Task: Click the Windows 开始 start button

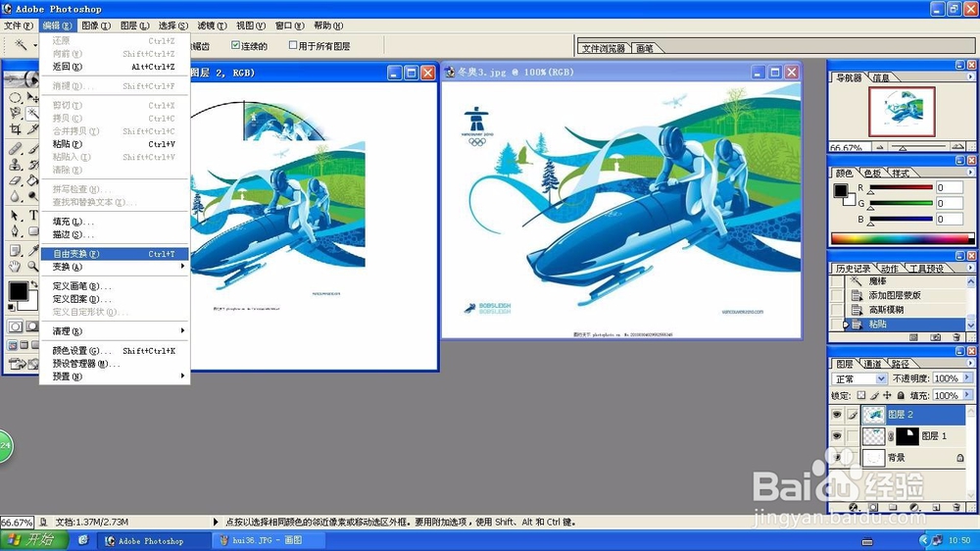Action: 33,540
